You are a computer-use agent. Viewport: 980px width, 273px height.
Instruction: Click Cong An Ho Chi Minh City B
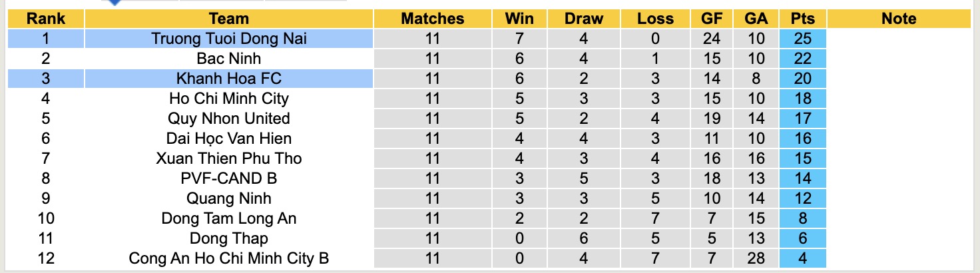click(x=228, y=258)
